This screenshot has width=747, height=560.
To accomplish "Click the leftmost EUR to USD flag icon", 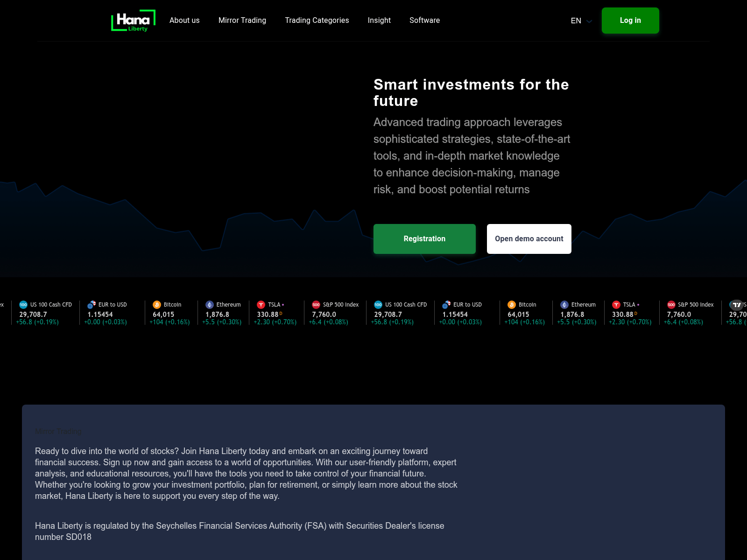I will [92, 305].
